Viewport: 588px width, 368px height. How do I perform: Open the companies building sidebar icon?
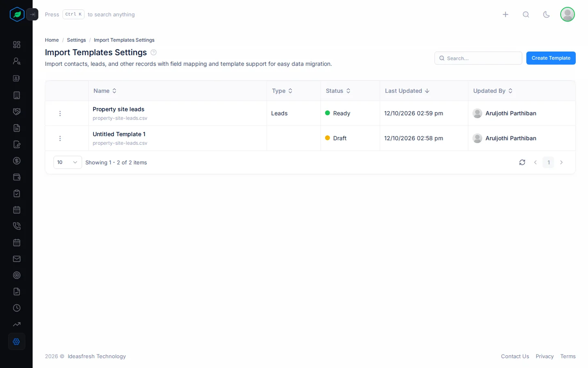[x=17, y=95]
